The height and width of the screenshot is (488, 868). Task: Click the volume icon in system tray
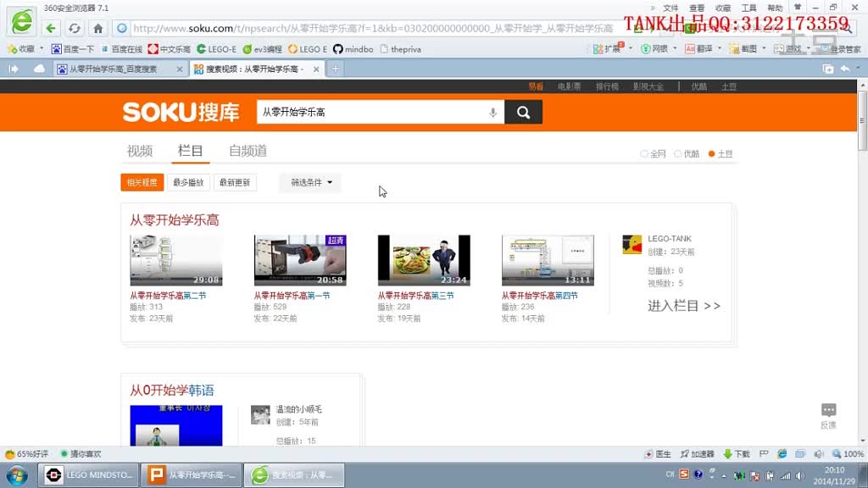[800, 476]
